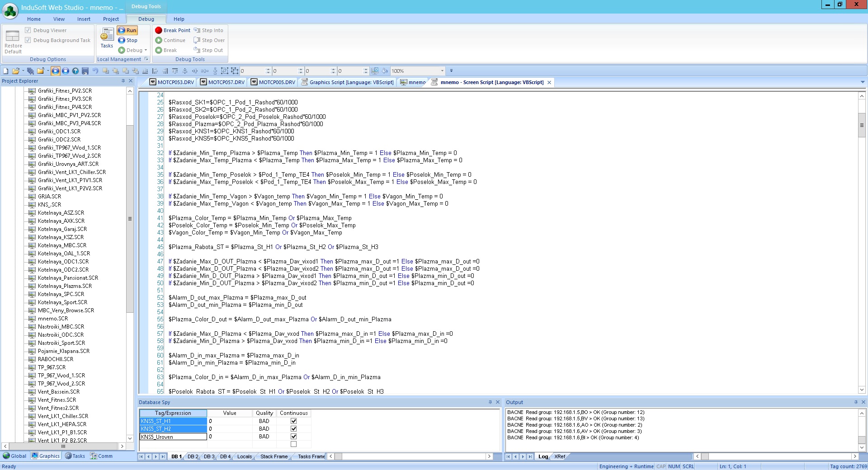Image resolution: width=868 pixels, height=470 pixels.
Task: Click the Stop button in the ribbon
Action: click(127, 40)
